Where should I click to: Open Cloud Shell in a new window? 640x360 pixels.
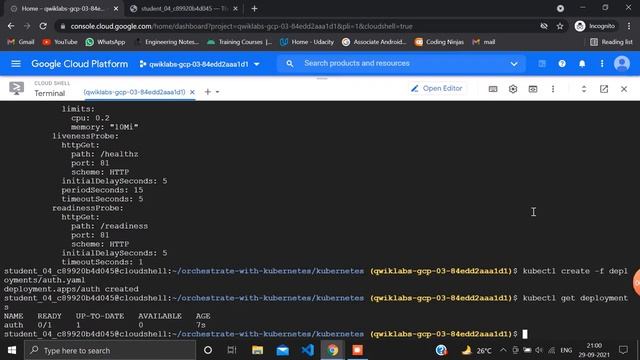click(604, 89)
